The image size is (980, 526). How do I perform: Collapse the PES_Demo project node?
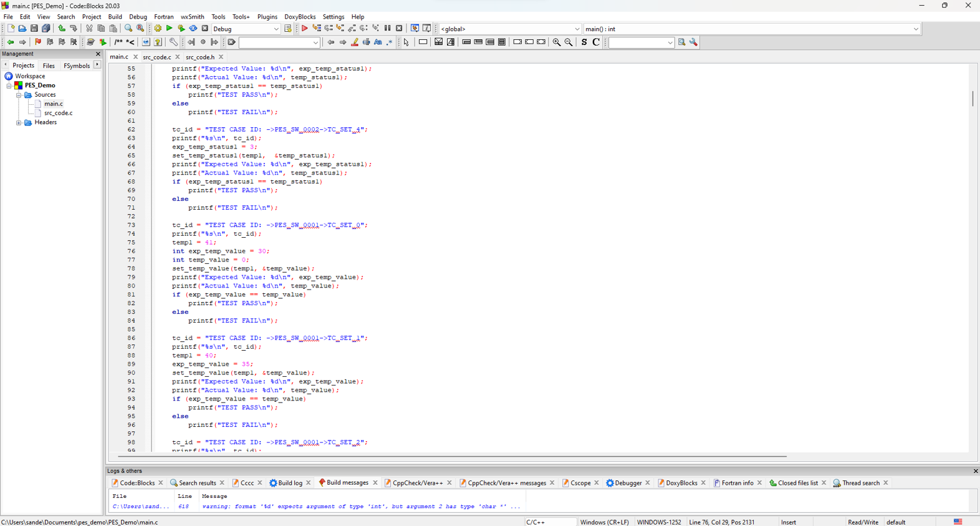[x=9, y=85]
